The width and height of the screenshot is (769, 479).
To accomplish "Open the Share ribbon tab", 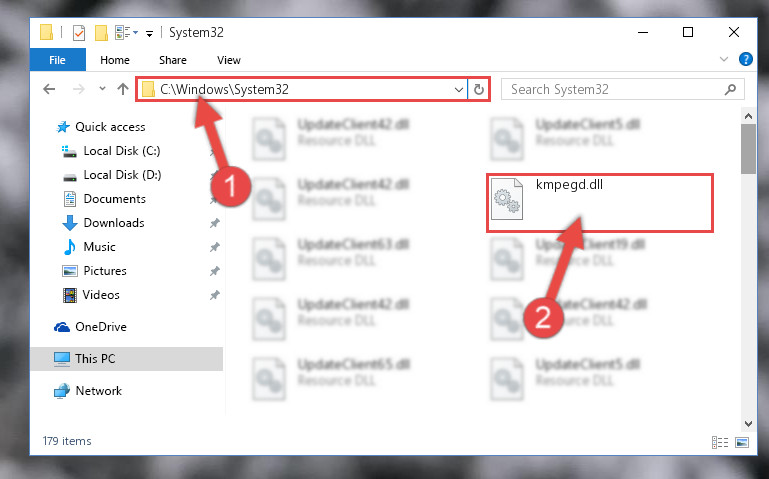I will click(173, 60).
